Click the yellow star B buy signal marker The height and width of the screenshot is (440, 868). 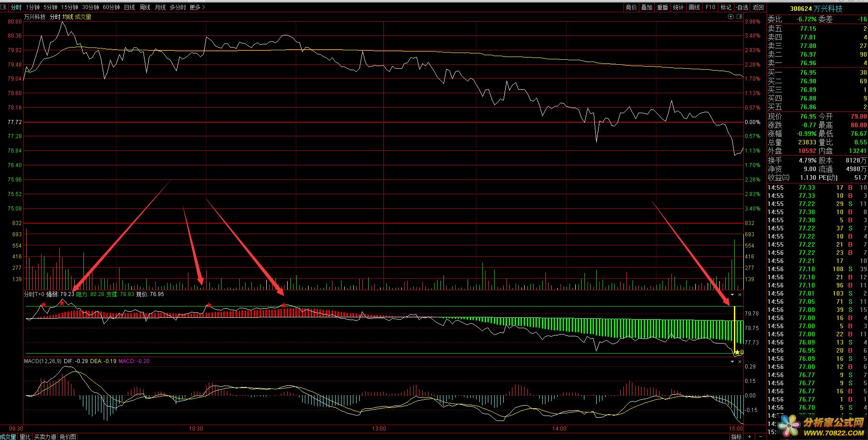coord(737,352)
